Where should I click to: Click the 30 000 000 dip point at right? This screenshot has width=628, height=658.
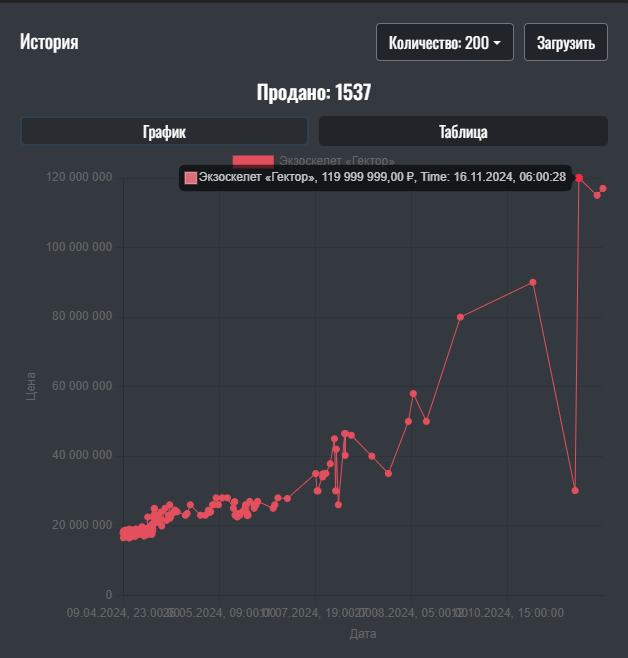click(575, 490)
